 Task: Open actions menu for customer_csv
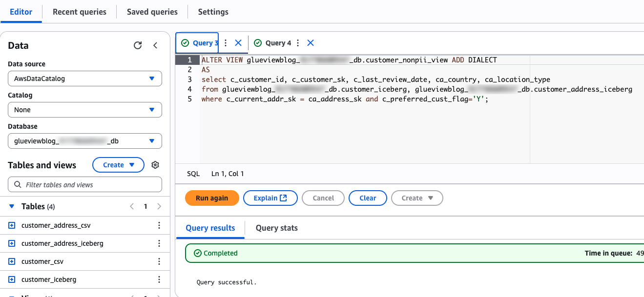(159, 261)
